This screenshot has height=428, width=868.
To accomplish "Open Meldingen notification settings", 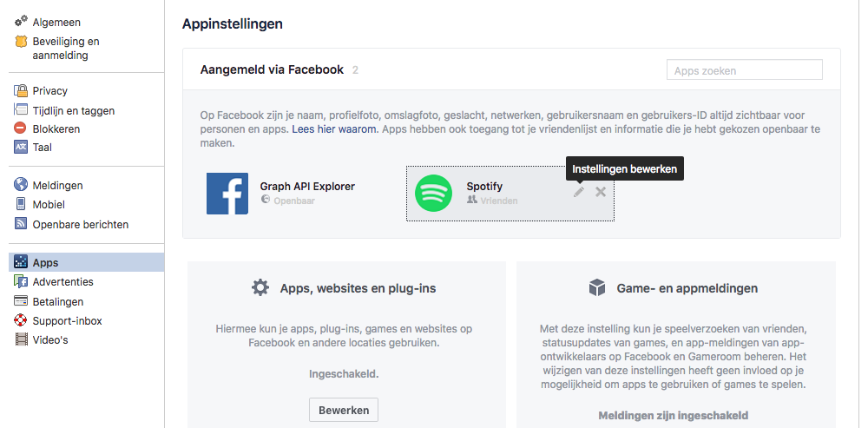I will [57, 185].
